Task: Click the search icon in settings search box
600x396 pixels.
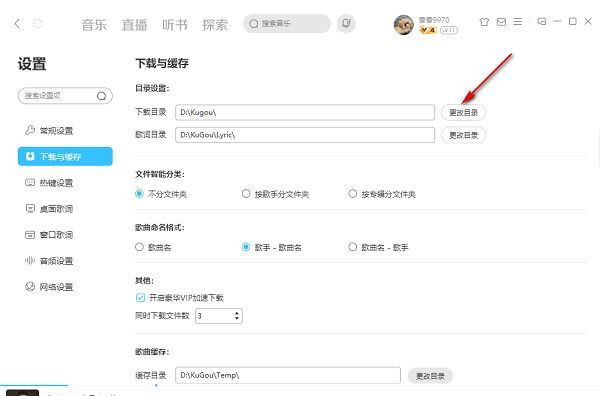Action: 101,96
